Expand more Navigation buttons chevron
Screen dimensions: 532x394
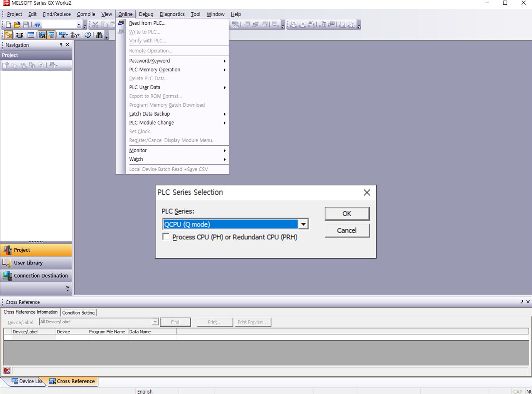(67, 288)
